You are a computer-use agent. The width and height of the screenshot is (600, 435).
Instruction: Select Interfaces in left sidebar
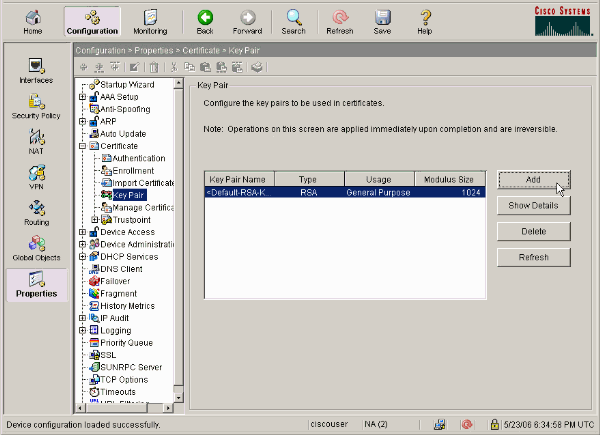tap(36, 71)
